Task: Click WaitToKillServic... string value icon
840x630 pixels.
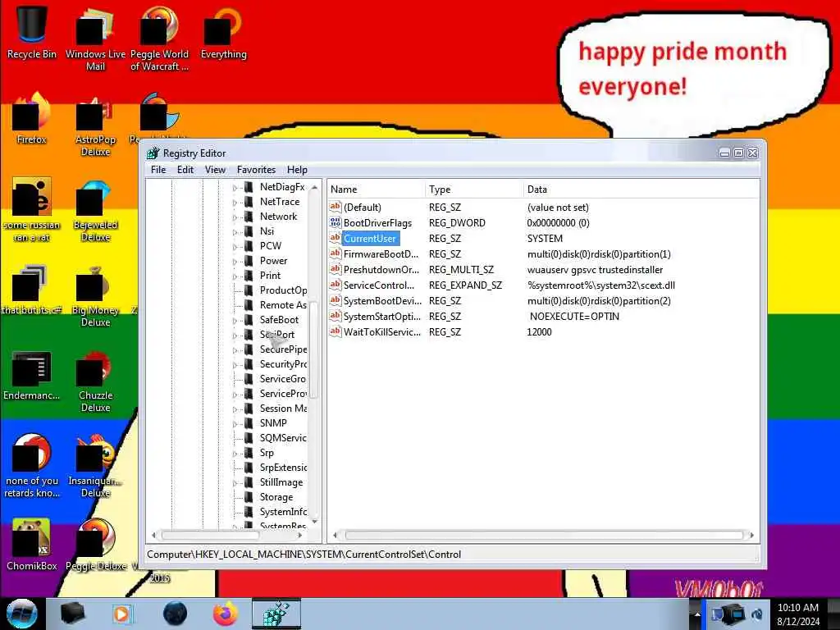Action: (x=336, y=331)
